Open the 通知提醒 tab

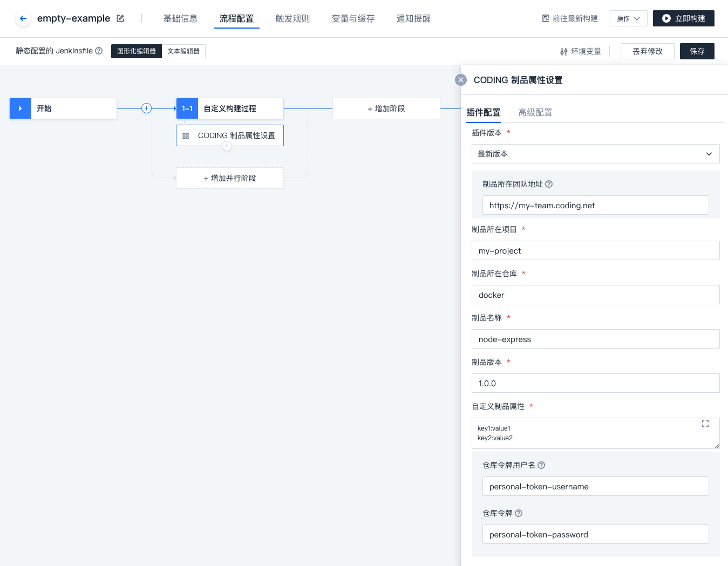(414, 18)
